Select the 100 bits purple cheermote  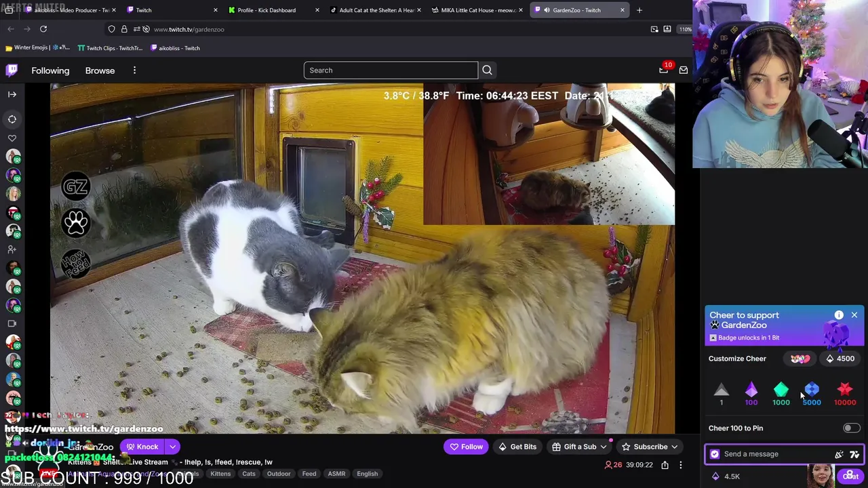click(751, 394)
